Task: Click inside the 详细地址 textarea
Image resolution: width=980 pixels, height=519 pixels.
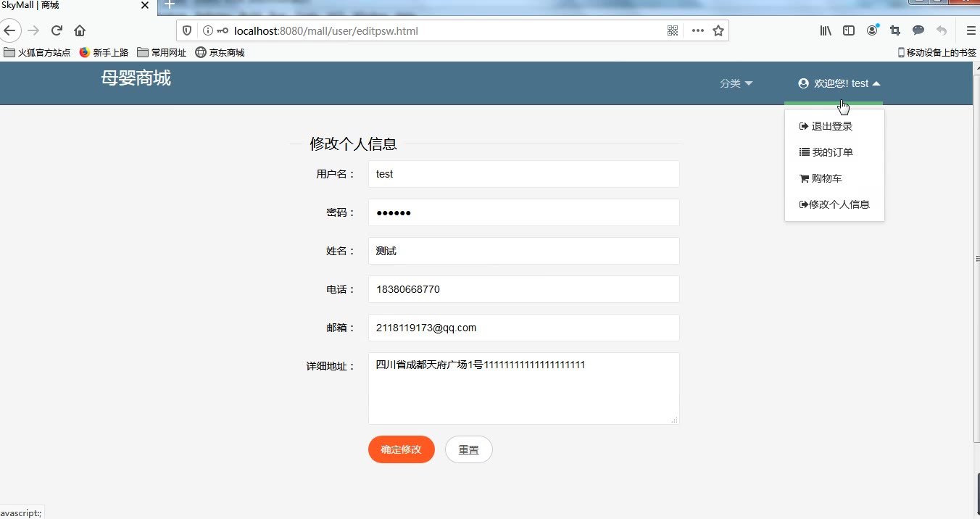Action: pos(524,389)
